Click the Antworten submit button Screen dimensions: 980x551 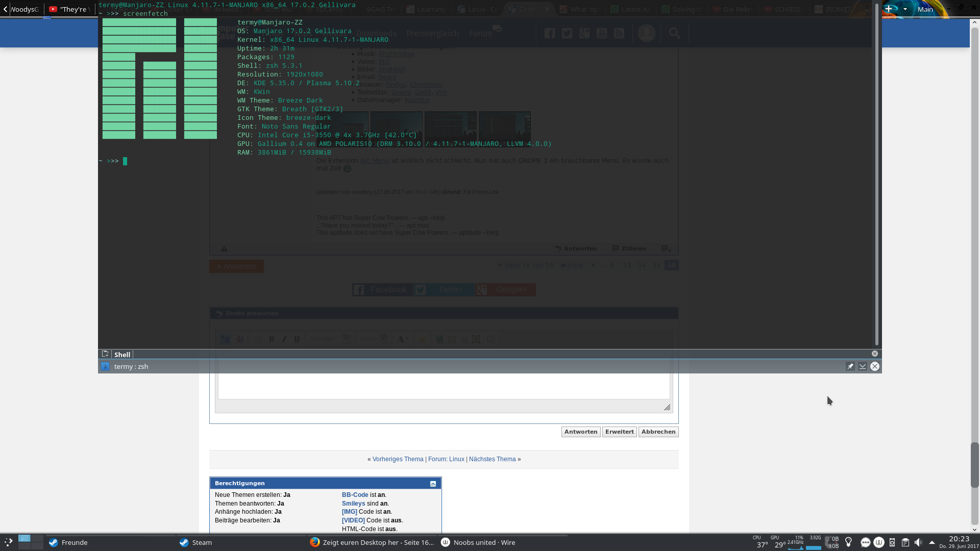pyautogui.click(x=581, y=432)
